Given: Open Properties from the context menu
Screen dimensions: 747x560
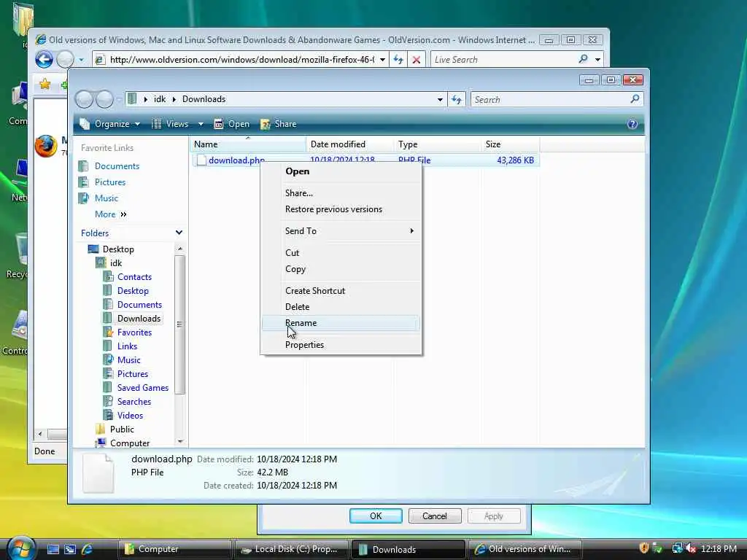Looking at the screenshot, I should [x=340, y=345].
